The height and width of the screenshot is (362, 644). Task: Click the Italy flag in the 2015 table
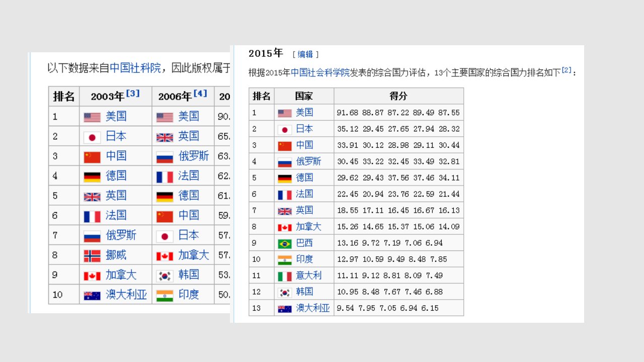pos(284,277)
